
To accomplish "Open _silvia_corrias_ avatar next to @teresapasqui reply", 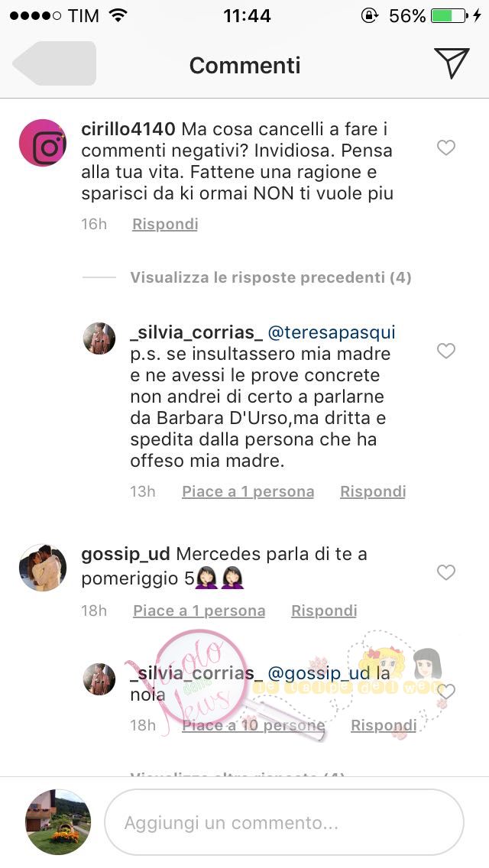I will (99, 338).
